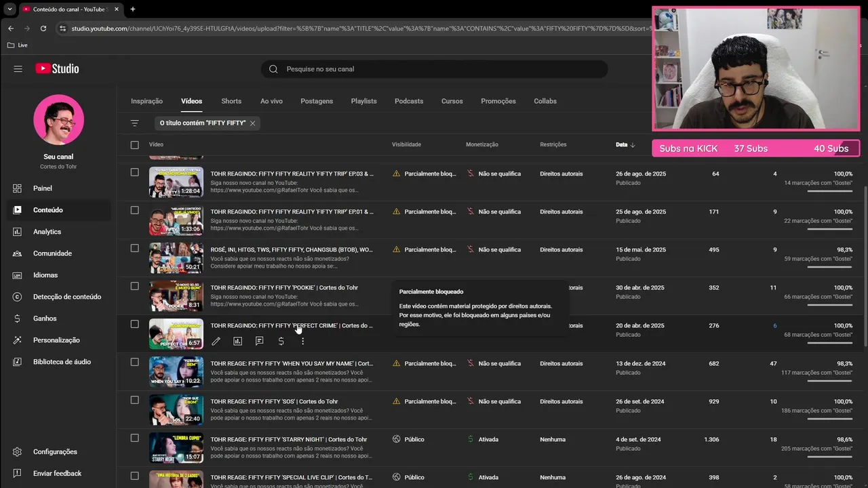Switch to the Promoções tab
Screen dimensions: 868x488
[x=498, y=101]
